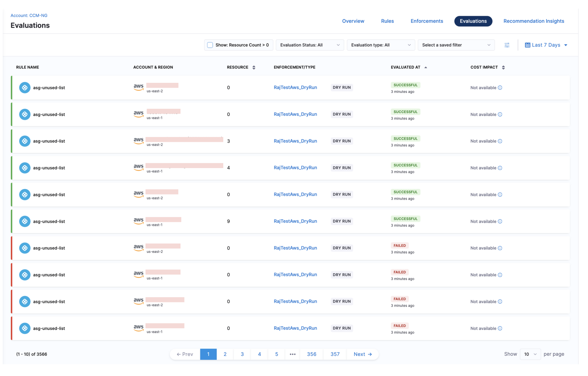Click the AWS logo in the third row
The height and width of the screenshot is (376, 588).
coord(139,141)
